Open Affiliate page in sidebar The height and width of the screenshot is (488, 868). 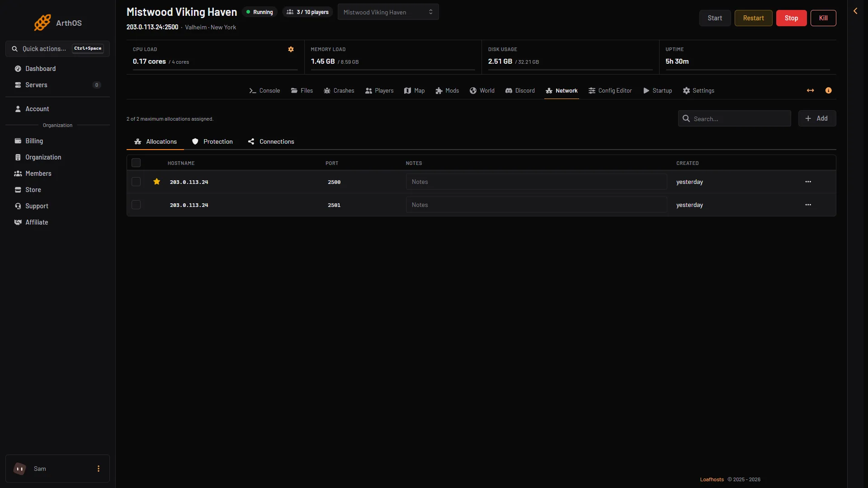coord(57,222)
